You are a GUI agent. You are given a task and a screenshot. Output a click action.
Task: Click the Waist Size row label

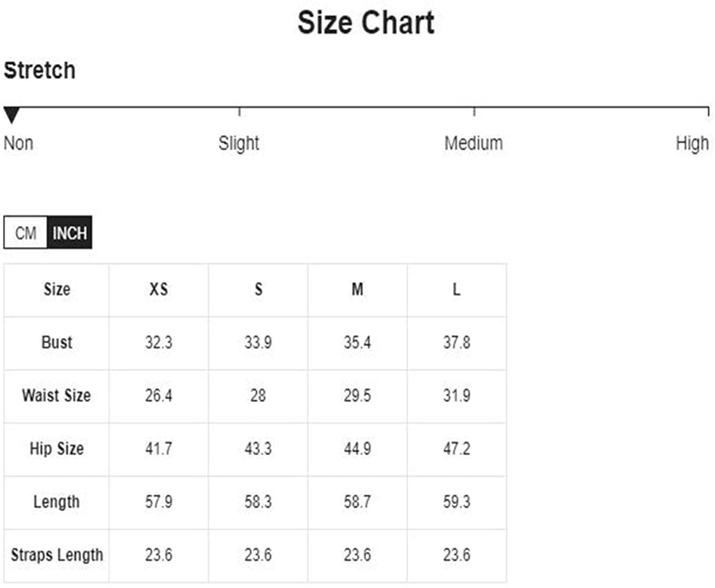click(56, 395)
